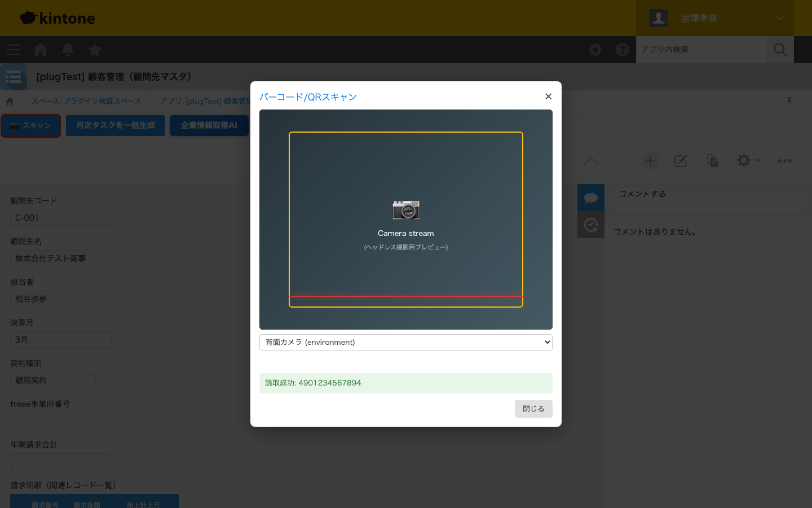Screen dimensions: 812x508
Task: Open the camera selection dropdown
Action: (405, 342)
